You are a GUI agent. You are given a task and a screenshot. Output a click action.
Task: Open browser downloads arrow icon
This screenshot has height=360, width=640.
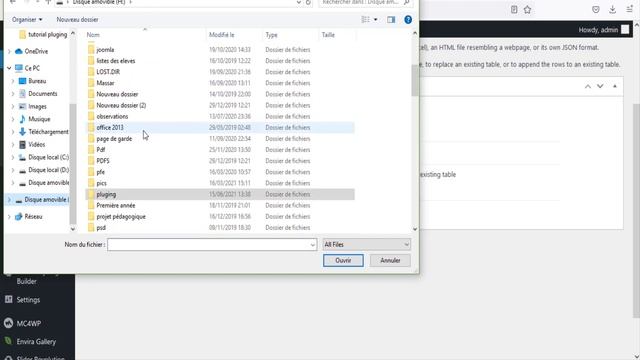[612, 10]
